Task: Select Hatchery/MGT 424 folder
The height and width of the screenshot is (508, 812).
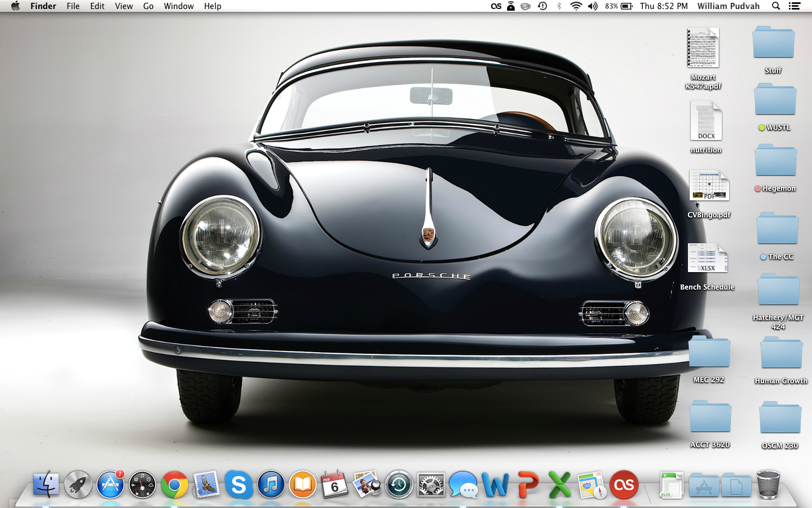Action: 779,290
